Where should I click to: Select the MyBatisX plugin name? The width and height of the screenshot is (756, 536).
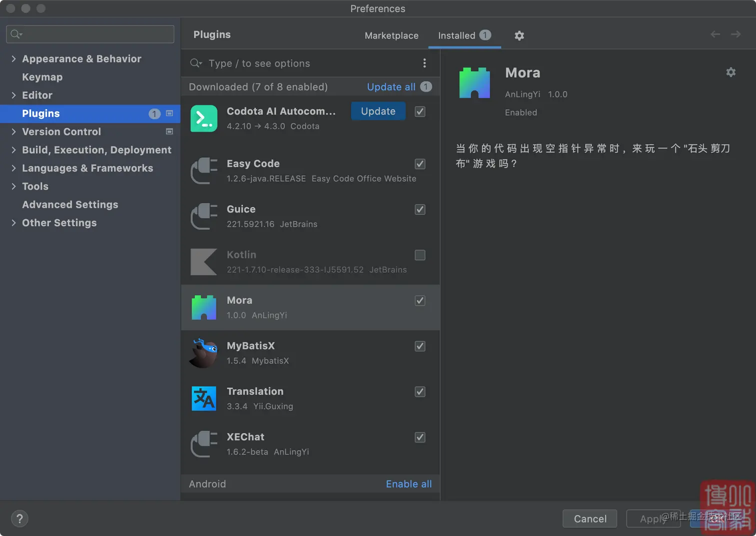click(250, 346)
